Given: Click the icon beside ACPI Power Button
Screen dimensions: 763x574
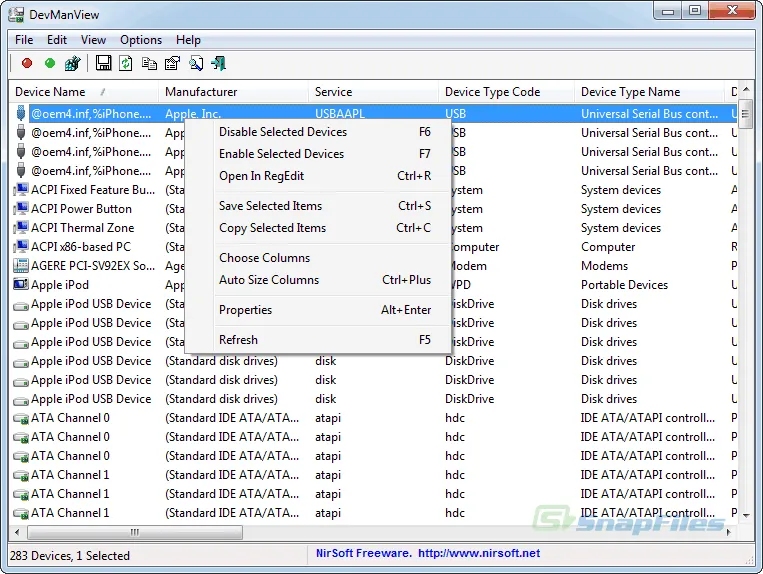Looking at the screenshot, I should tap(20, 209).
